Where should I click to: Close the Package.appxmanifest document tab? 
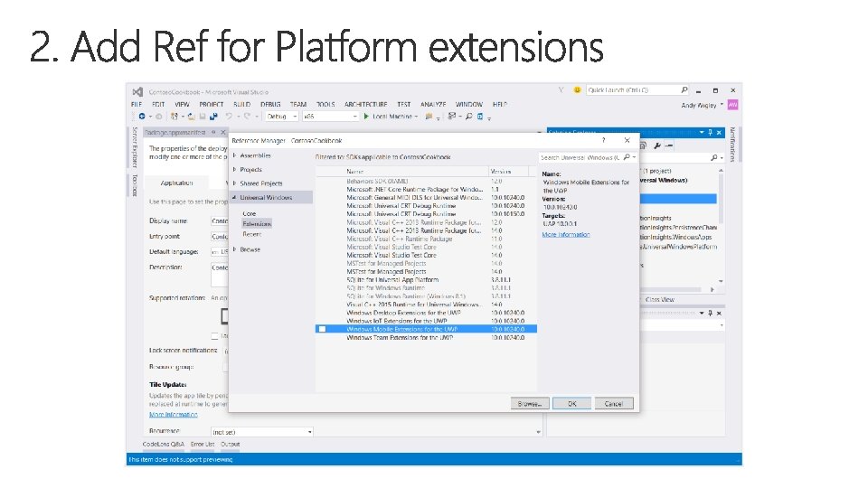(223, 132)
